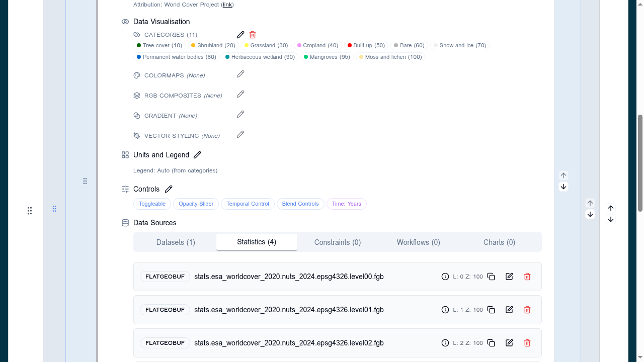
Task: Select the Shrubland (20) category chip
Action: tap(213, 45)
